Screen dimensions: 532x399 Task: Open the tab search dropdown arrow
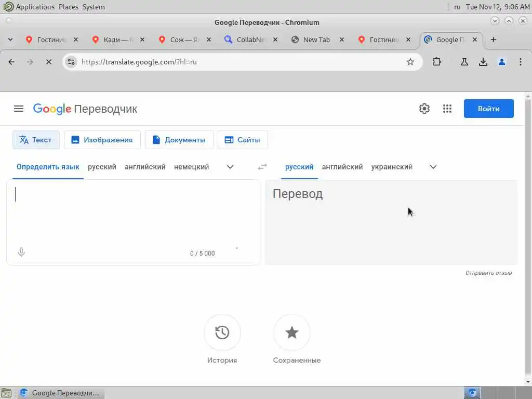click(x=10, y=39)
